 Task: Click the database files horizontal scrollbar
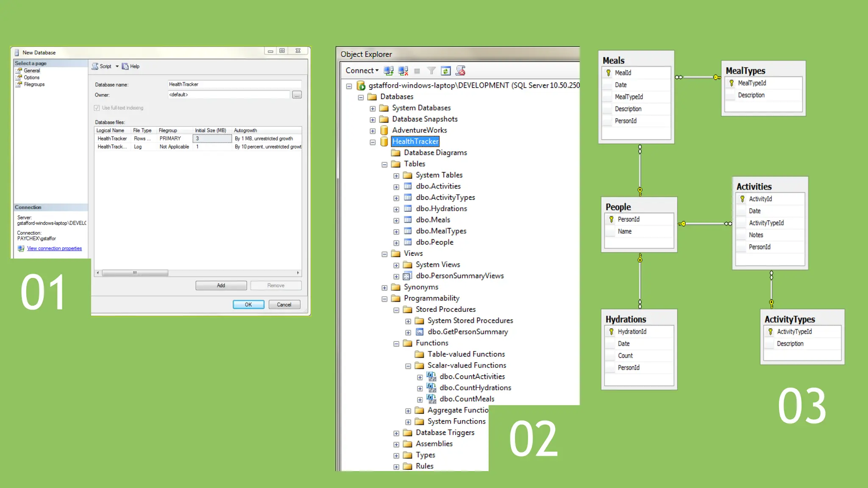point(135,273)
